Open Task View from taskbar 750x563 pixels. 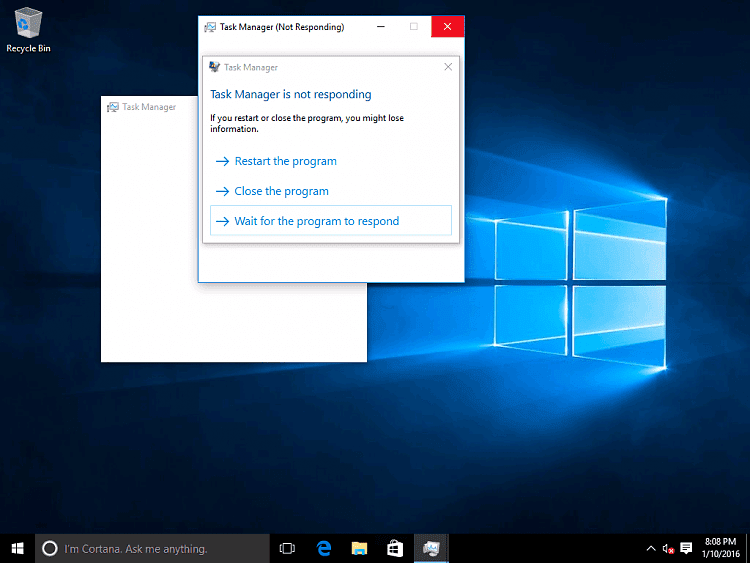[287, 549]
